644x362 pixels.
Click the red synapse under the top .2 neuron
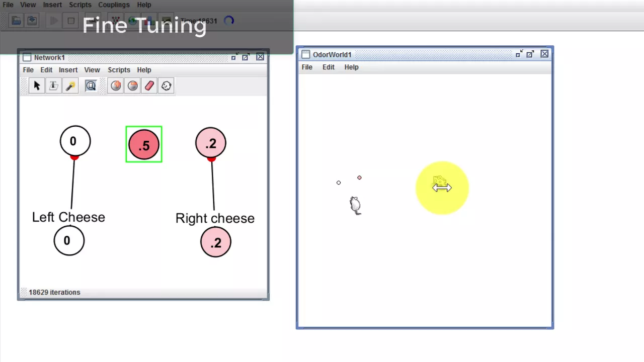click(x=211, y=159)
